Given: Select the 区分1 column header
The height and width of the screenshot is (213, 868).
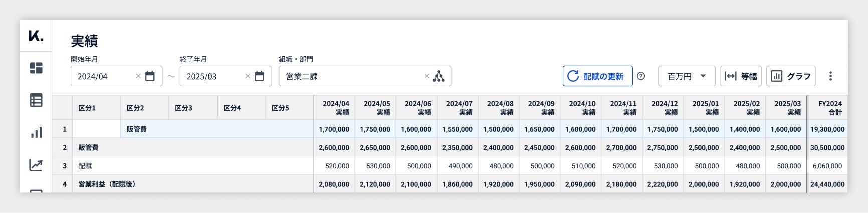Looking at the screenshot, I should click(x=87, y=108).
